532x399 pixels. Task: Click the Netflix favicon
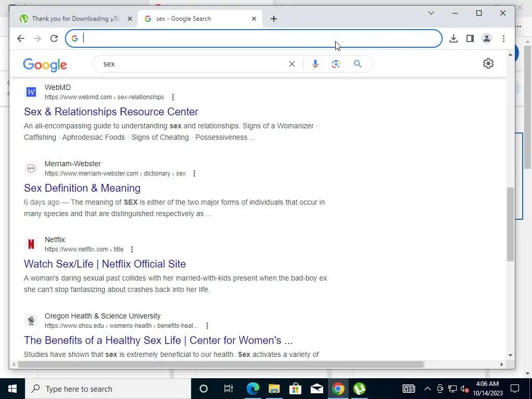(x=31, y=244)
